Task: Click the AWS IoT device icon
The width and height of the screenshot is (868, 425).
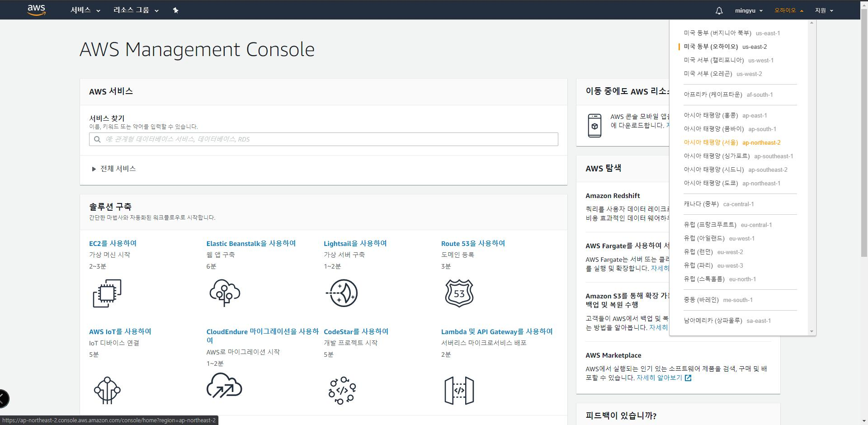Action: click(x=107, y=390)
